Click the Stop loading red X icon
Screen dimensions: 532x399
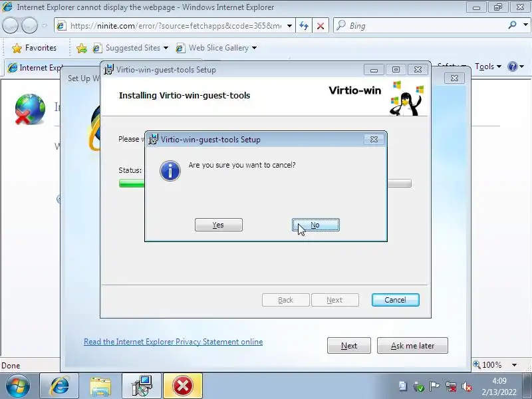click(320, 26)
